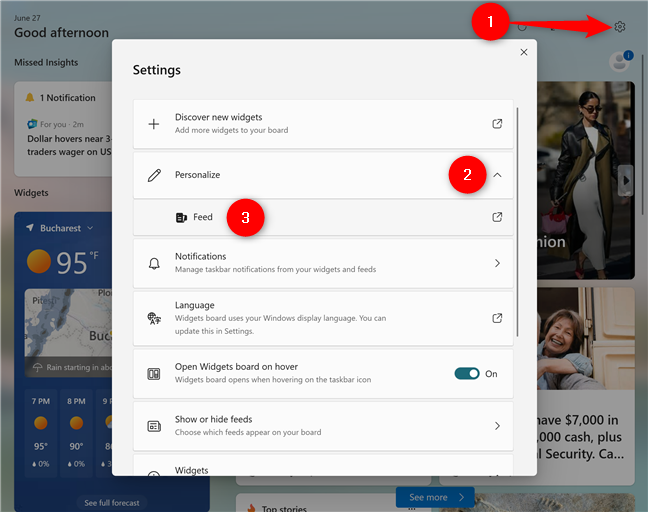Open Language settings external link icon
Viewport: 648px width, 512px height.
coord(497,318)
